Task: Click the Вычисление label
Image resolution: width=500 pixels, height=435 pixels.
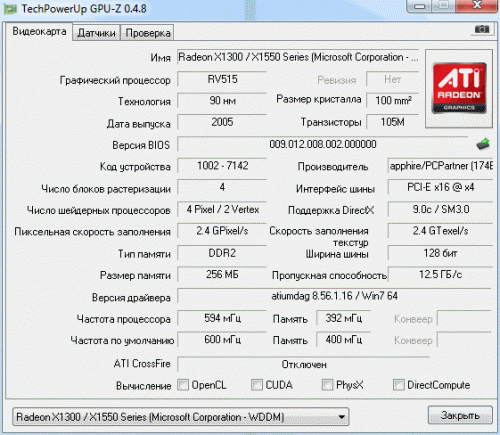Action: point(143,386)
